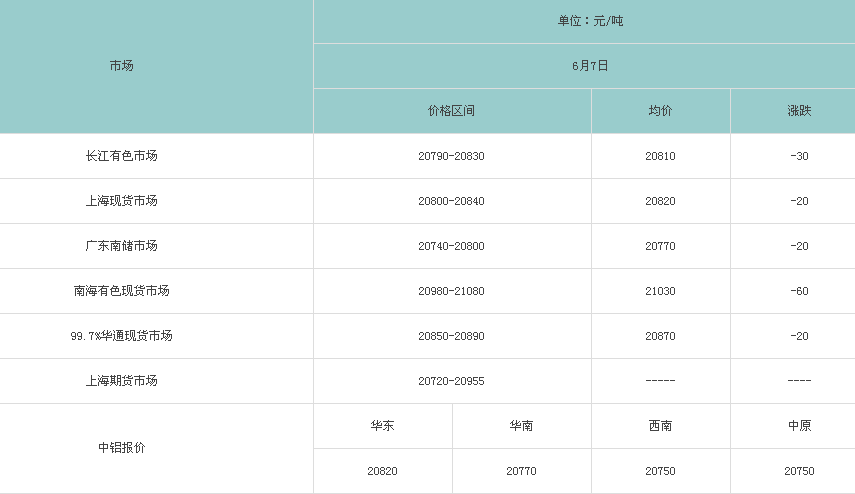Select the -60 change value
Viewport: 855px width, 494px height.
click(x=799, y=291)
